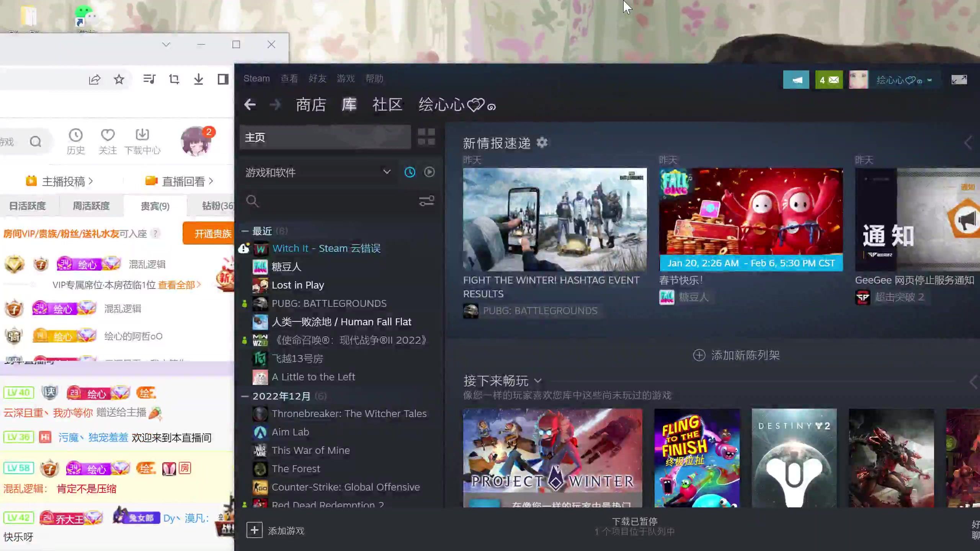Click the 开通贵族 orange button

point(209,233)
